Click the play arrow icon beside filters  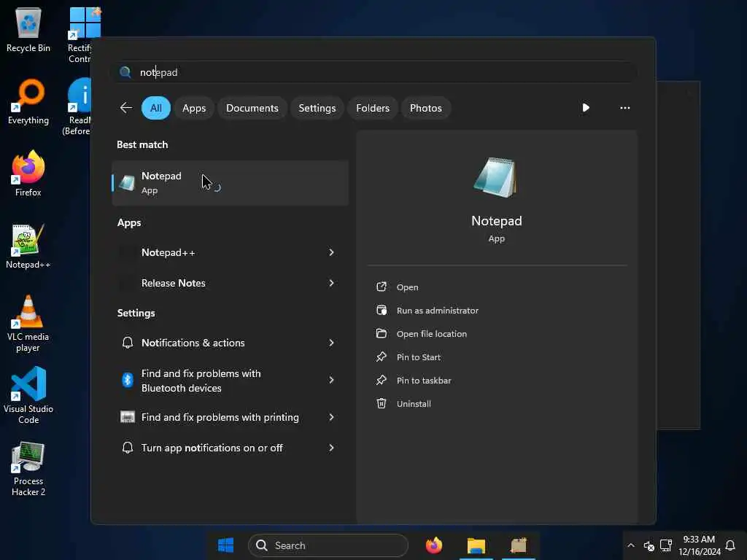click(586, 108)
